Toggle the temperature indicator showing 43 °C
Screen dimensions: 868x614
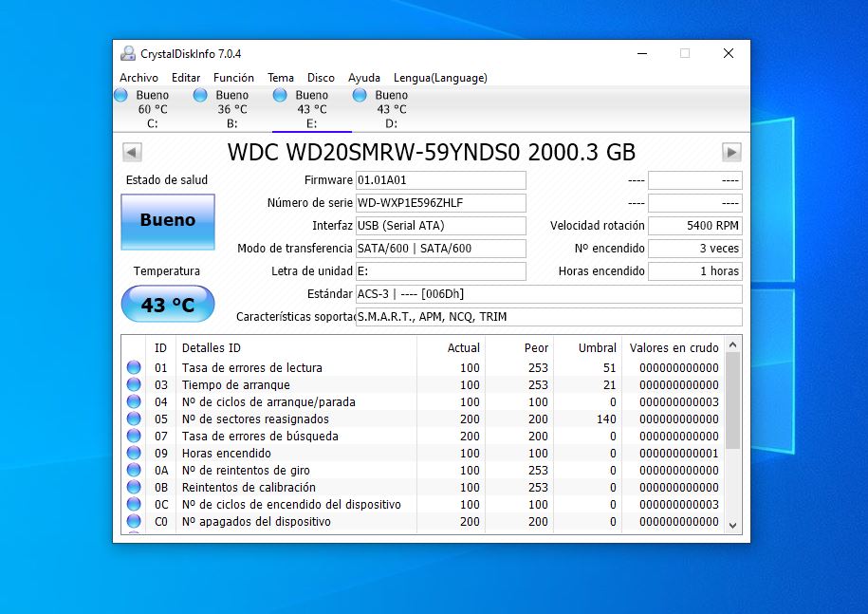tap(167, 304)
